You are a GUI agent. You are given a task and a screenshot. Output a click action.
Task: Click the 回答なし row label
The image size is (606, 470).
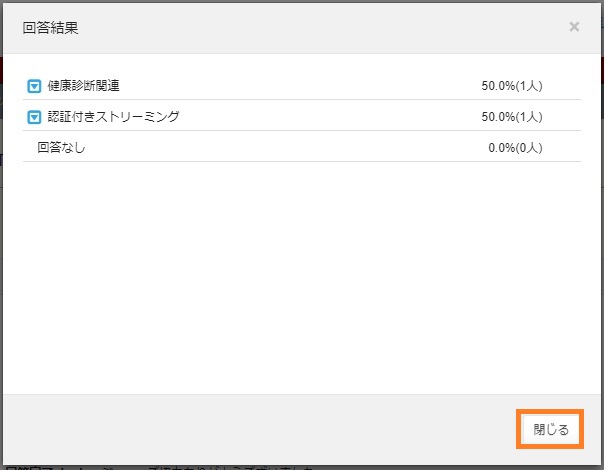coord(61,147)
